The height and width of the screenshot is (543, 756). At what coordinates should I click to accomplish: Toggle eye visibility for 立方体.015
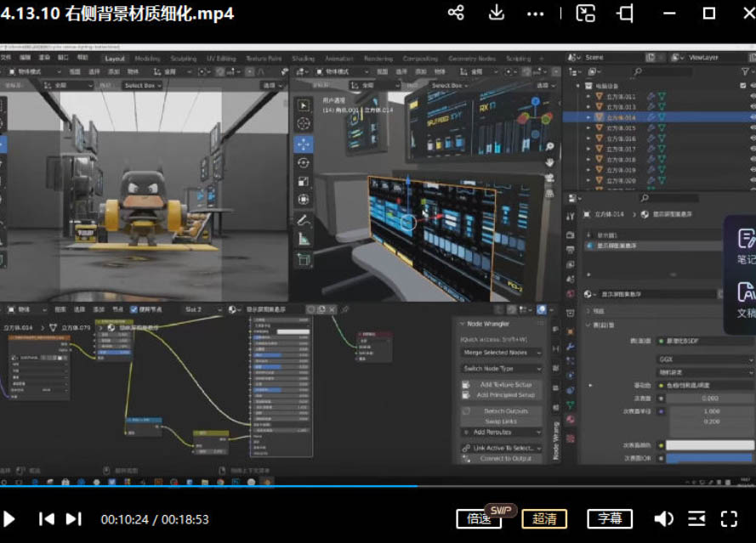point(753,128)
